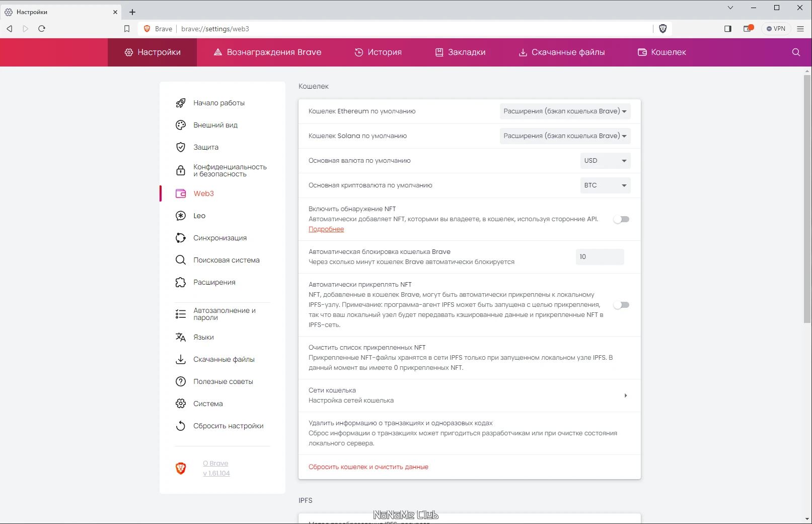Click the address bar URL brave://settings/web3

click(215, 29)
